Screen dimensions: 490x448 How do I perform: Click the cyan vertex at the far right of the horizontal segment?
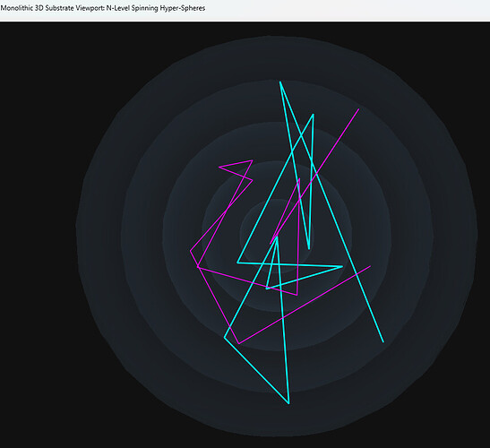click(342, 267)
